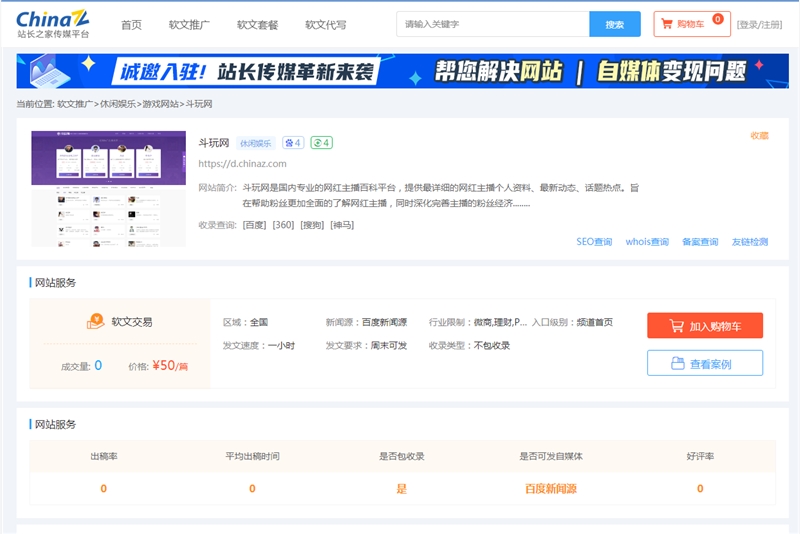Click the 平均出稿时间 column header
The height and width of the screenshot is (534, 800).
[253, 456]
